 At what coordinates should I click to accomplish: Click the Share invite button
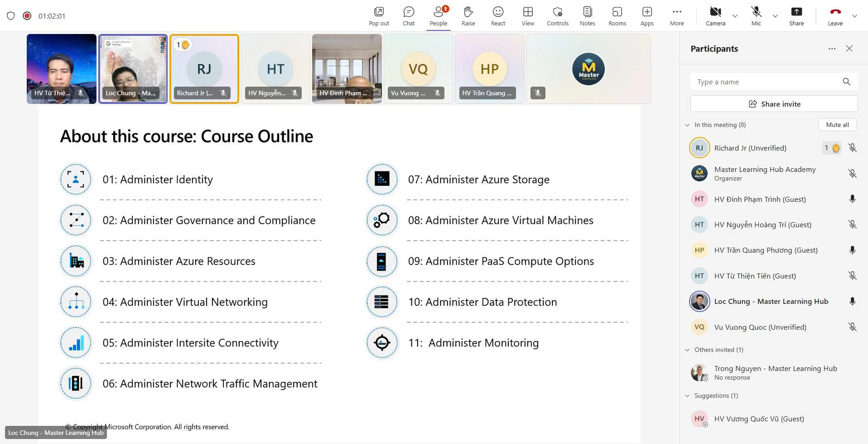774,104
